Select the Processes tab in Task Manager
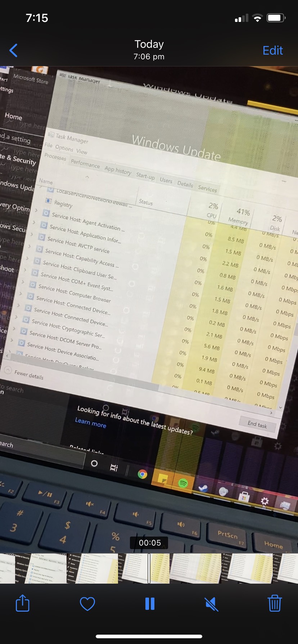 [x=55, y=157]
